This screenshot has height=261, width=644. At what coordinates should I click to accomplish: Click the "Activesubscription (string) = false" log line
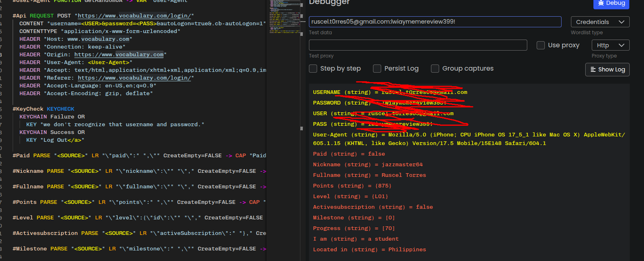(373, 207)
